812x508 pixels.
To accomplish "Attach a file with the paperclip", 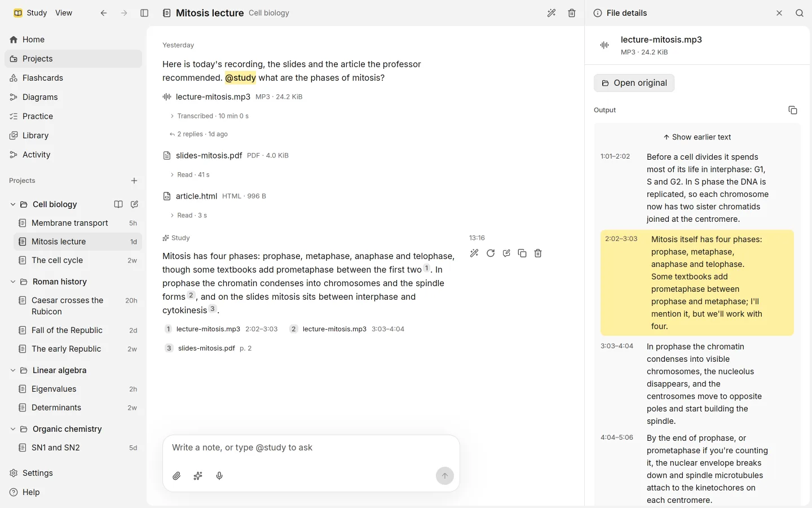I will click(176, 476).
